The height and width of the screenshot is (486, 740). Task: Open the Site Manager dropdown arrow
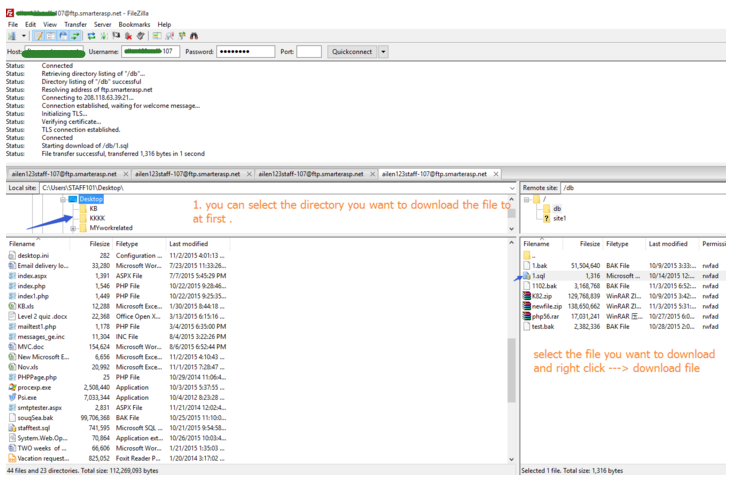[x=23, y=36]
